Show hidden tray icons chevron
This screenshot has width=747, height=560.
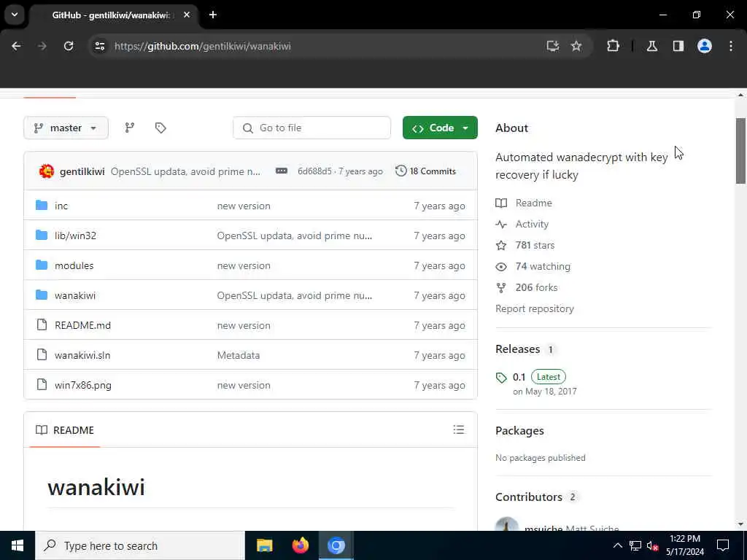[617, 545]
